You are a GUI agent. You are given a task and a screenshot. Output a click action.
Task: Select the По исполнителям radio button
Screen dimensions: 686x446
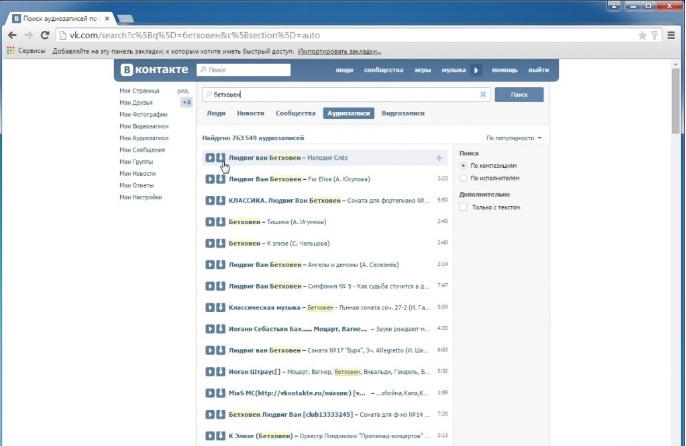coord(463,177)
